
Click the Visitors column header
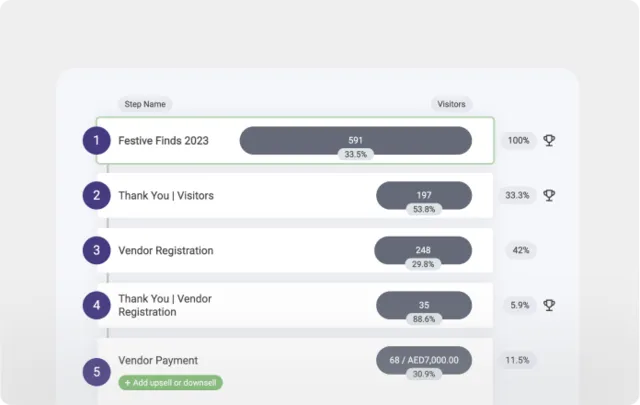tap(451, 104)
